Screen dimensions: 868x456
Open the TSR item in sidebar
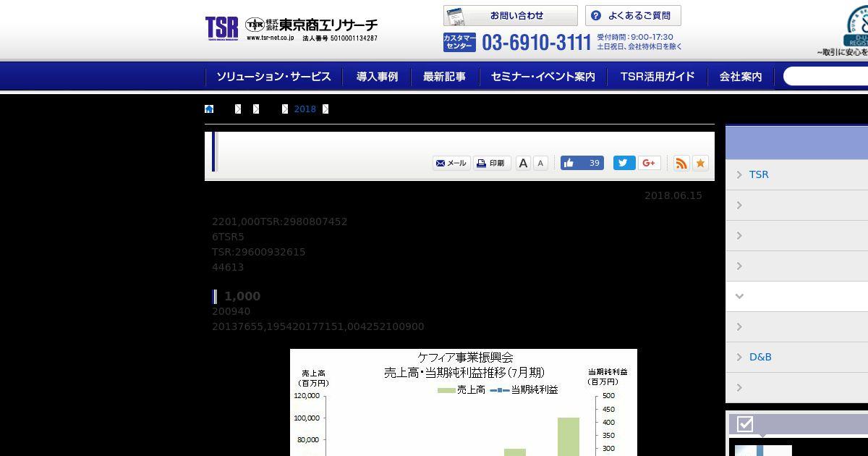796,174
